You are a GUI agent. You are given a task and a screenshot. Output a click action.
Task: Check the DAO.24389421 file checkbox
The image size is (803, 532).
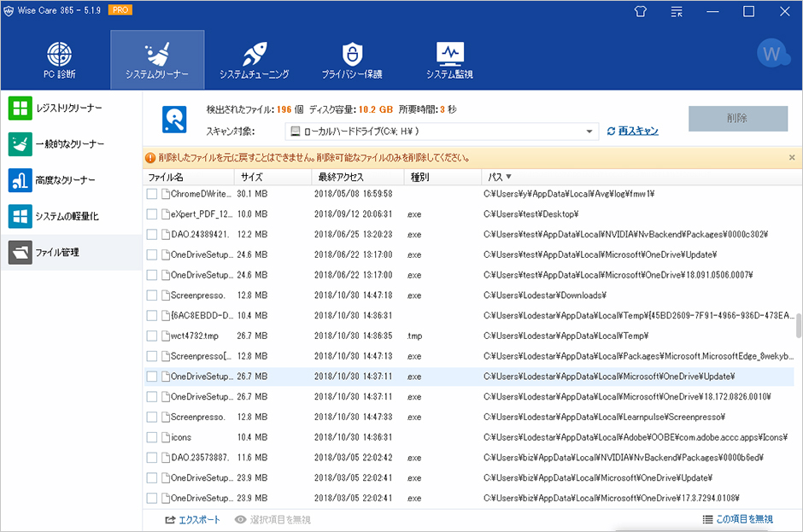[151, 235]
